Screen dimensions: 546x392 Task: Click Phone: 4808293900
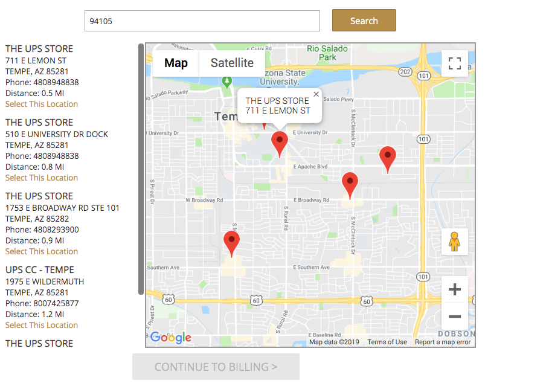click(x=42, y=230)
